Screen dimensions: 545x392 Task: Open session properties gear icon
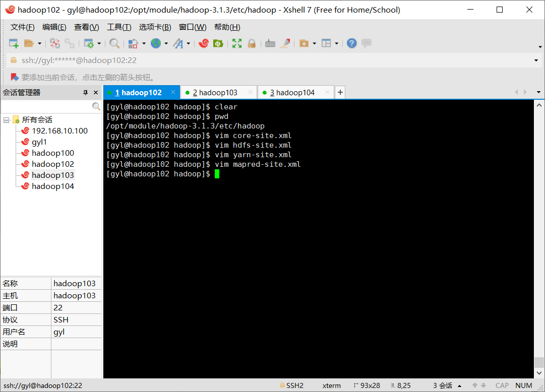[89, 43]
